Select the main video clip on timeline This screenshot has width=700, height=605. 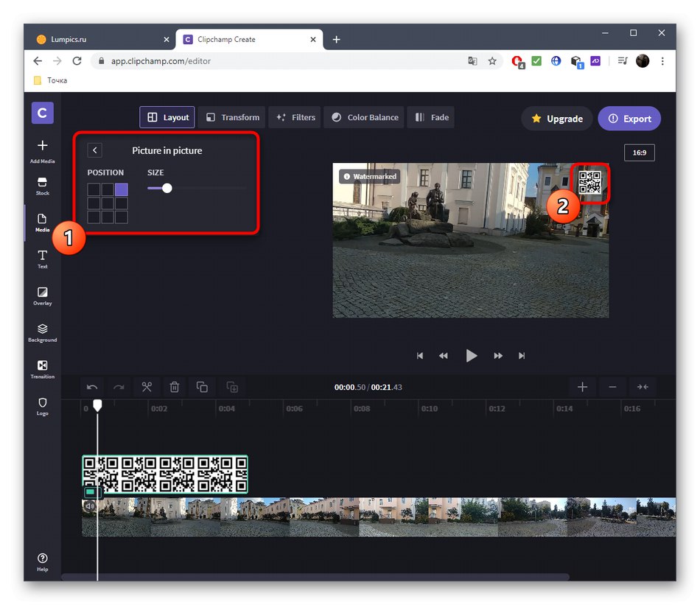pos(379,517)
